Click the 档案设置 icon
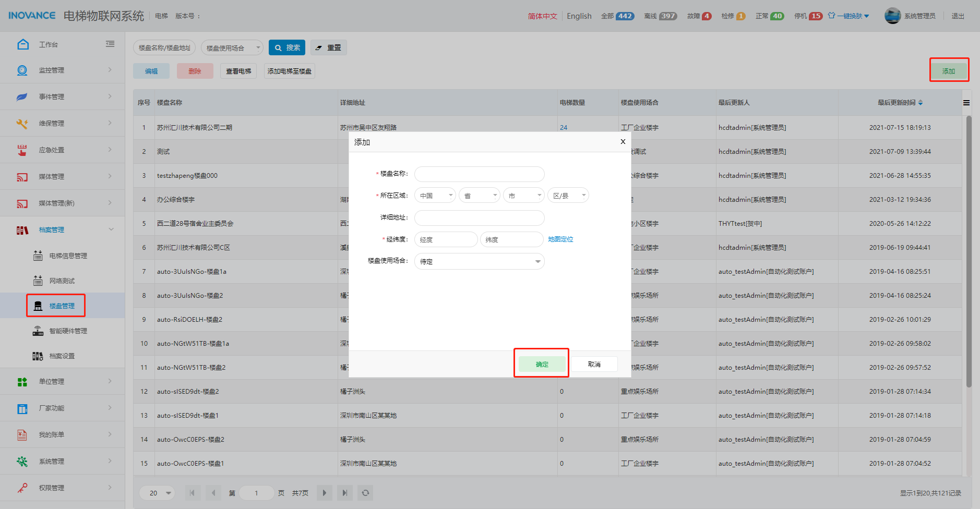980x509 pixels. pyautogui.click(x=38, y=356)
